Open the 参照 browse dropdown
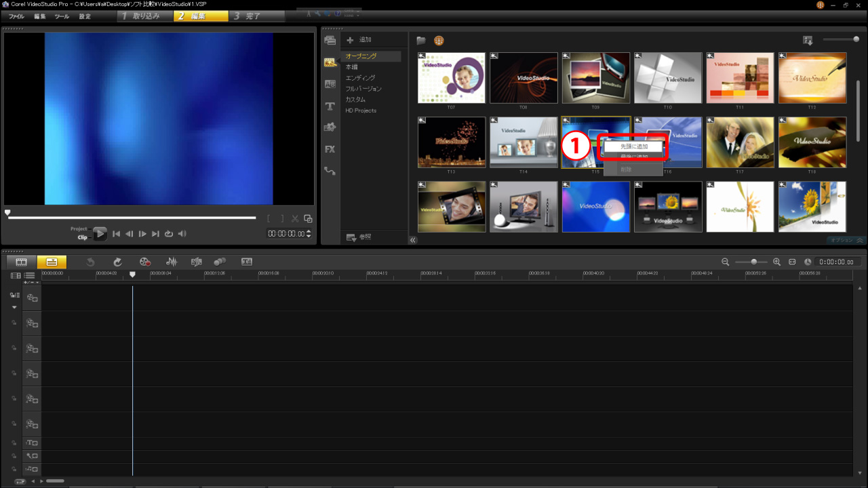The width and height of the screenshot is (868, 488). pos(359,237)
